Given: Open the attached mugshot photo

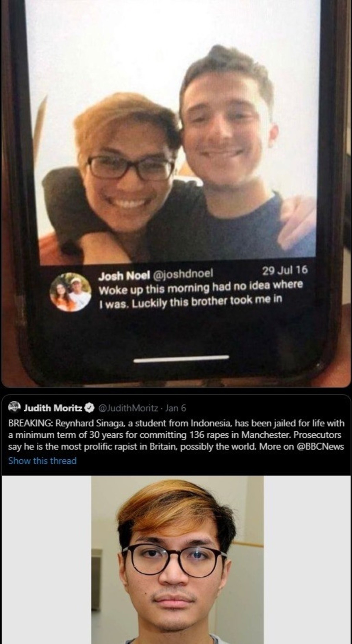Looking at the screenshot, I should 177,560.
